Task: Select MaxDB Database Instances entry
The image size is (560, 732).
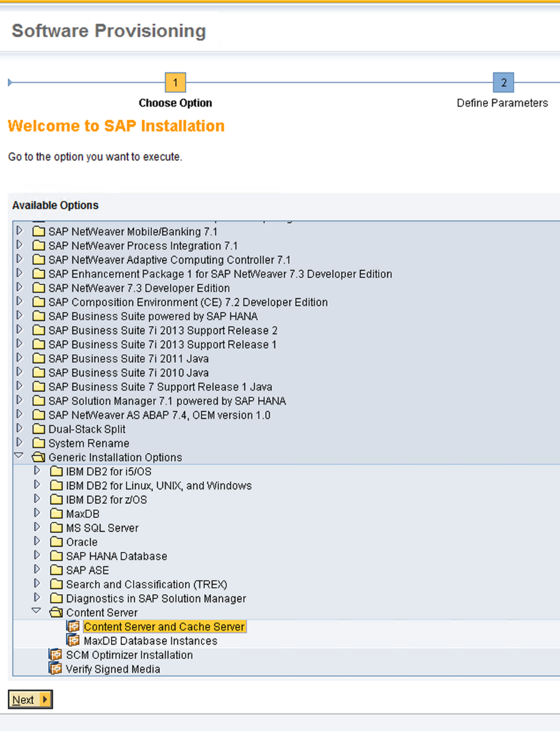Action: point(150,640)
